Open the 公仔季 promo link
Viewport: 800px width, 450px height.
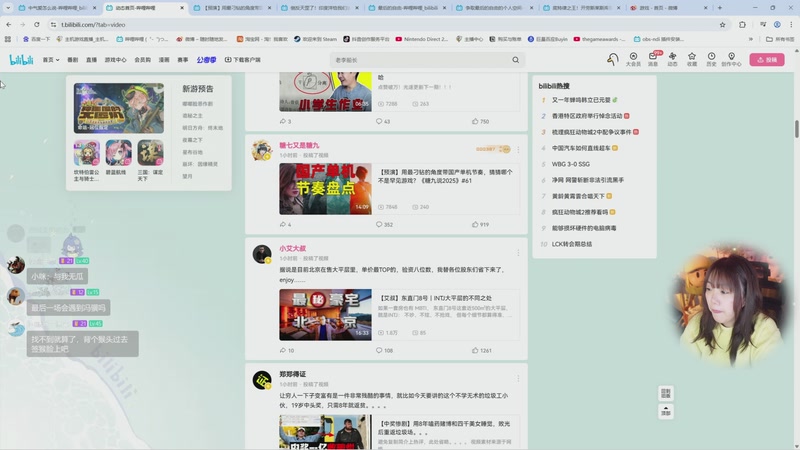tap(206, 60)
